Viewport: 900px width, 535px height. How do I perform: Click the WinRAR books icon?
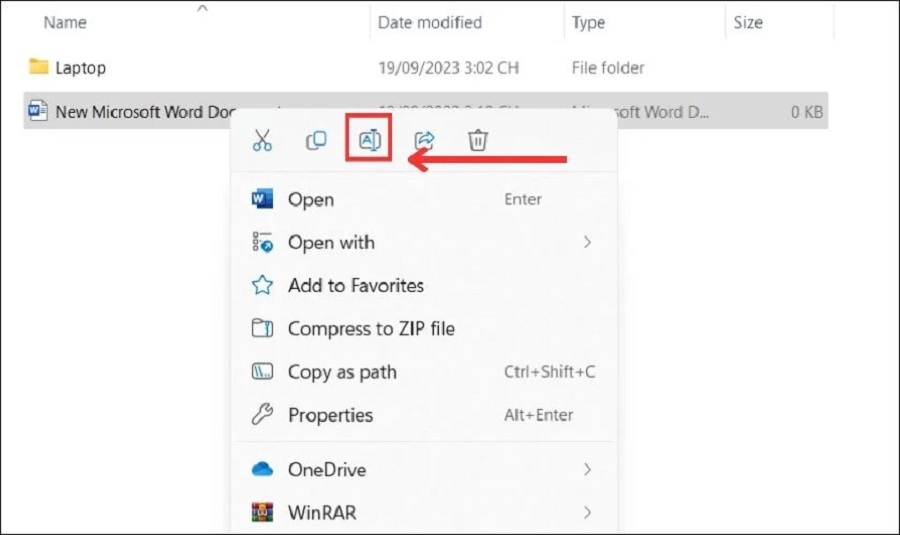(262, 512)
